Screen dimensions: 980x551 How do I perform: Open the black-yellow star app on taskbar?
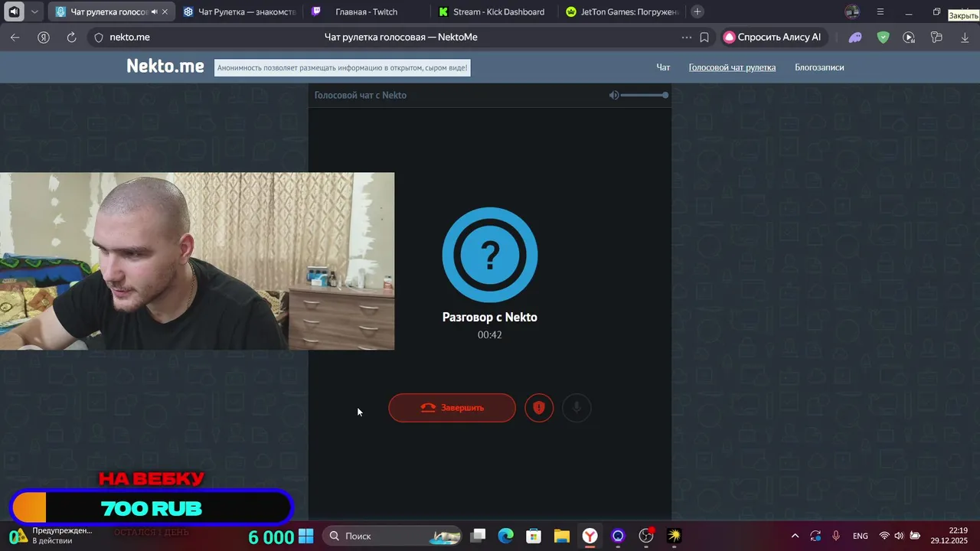(x=674, y=536)
